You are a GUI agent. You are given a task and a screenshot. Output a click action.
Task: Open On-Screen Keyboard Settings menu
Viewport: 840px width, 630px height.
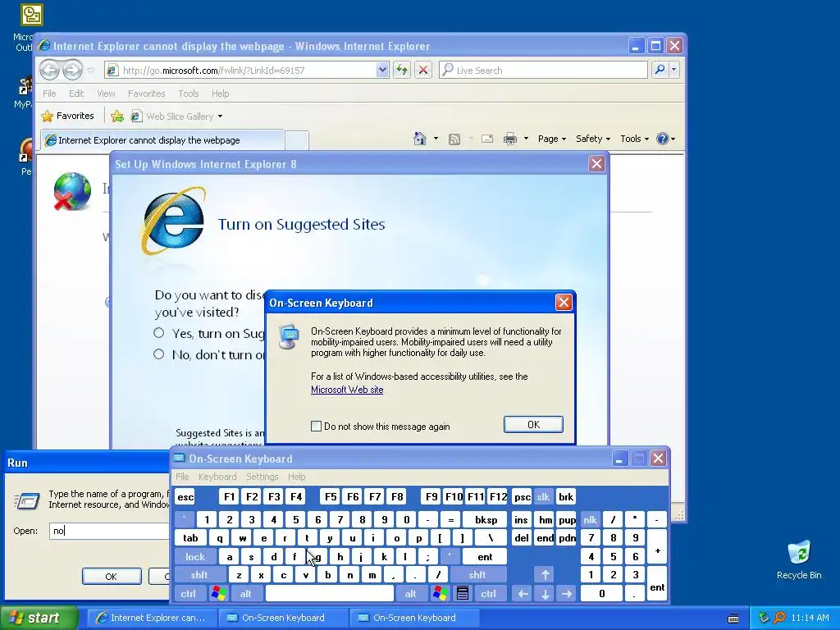262,477
